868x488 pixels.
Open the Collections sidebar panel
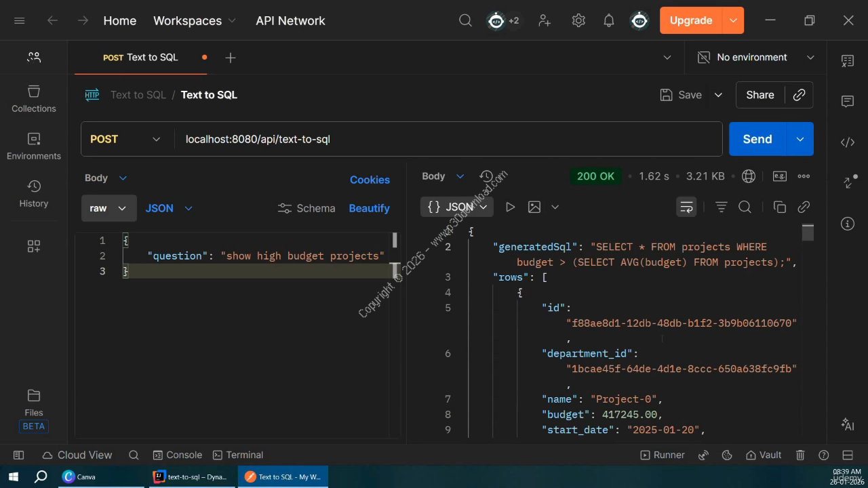click(34, 99)
